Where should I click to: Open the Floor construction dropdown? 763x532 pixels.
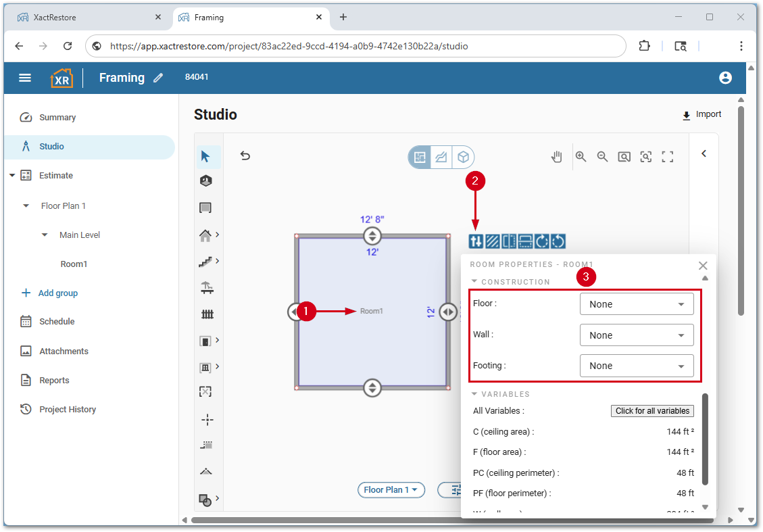pos(637,304)
